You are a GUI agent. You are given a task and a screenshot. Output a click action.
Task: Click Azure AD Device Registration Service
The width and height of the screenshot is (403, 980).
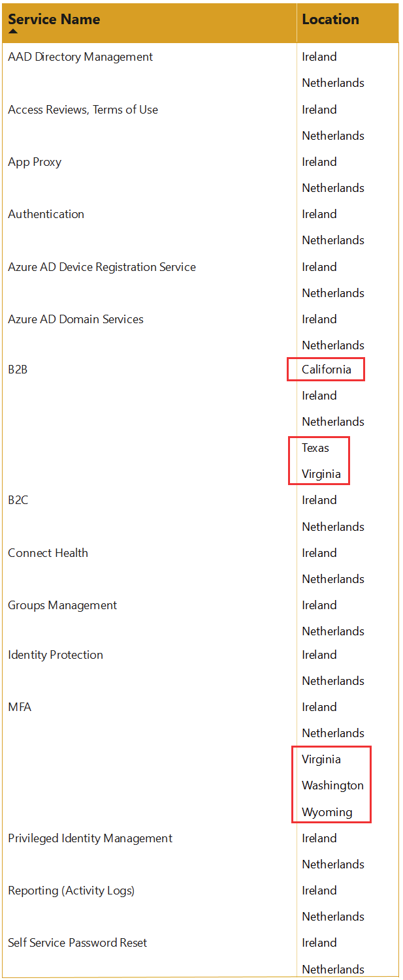coord(102,267)
